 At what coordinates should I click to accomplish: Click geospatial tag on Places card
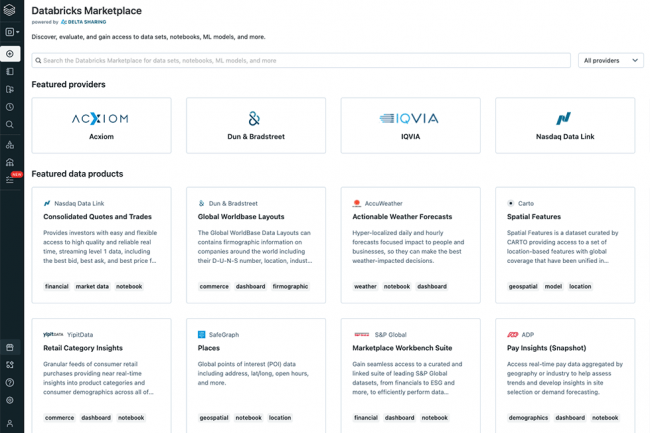pyautogui.click(x=214, y=418)
